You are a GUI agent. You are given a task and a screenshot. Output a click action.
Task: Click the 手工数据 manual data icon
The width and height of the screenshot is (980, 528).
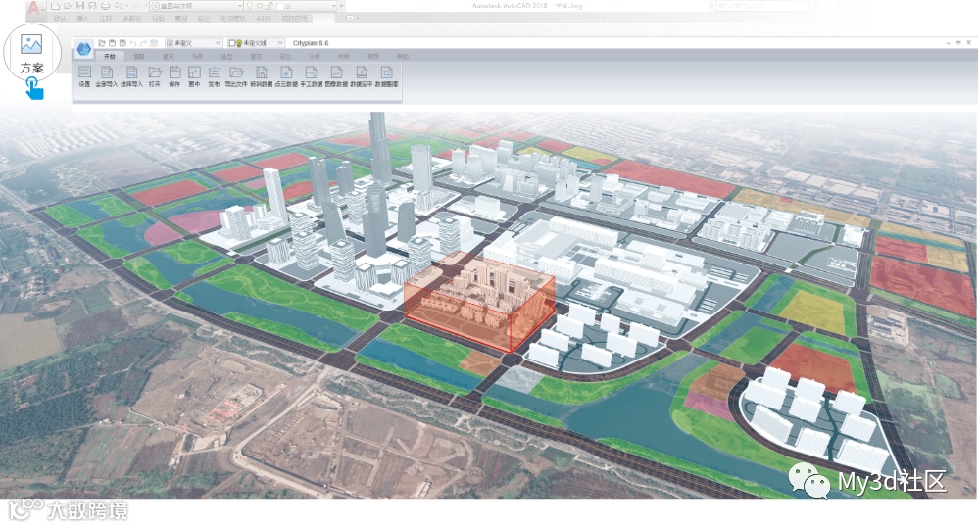click(x=312, y=72)
